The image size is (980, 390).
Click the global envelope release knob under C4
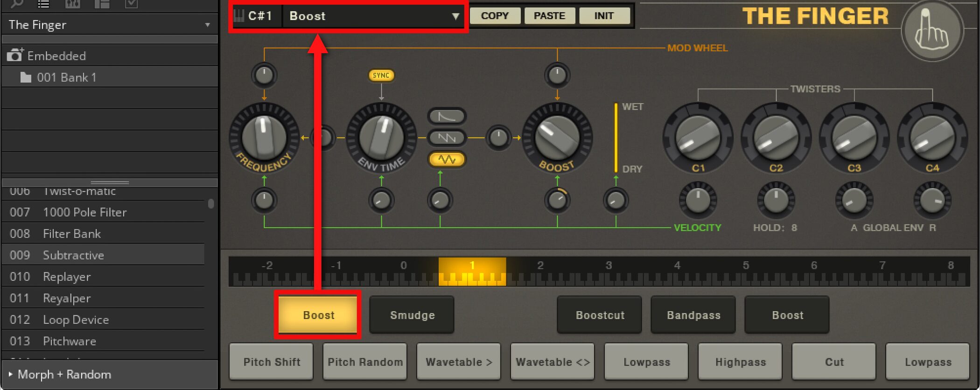click(932, 200)
